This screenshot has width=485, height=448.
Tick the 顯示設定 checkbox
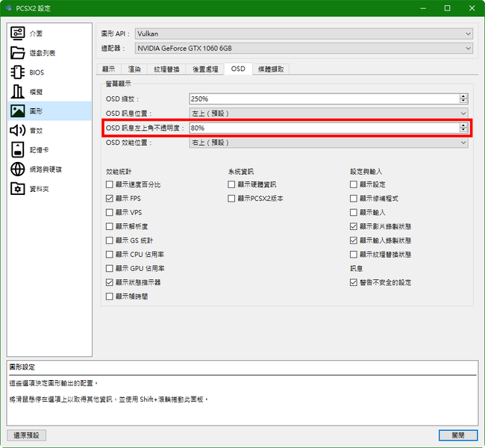(x=354, y=184)
